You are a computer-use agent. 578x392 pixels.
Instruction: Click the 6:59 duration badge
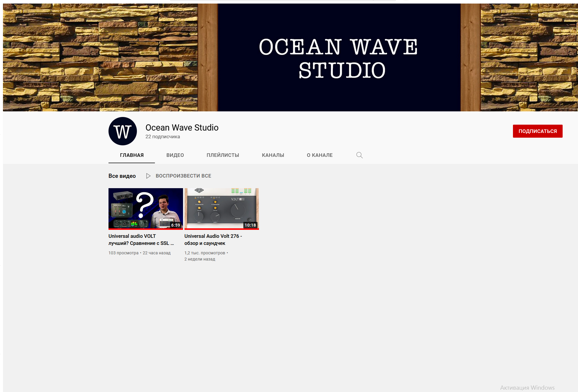tap(176, 225)
